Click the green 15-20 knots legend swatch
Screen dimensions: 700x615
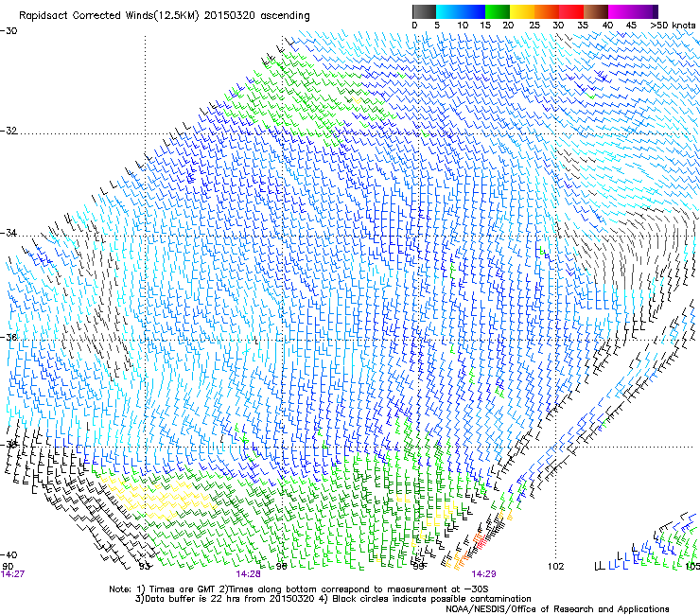click(498, 11)
